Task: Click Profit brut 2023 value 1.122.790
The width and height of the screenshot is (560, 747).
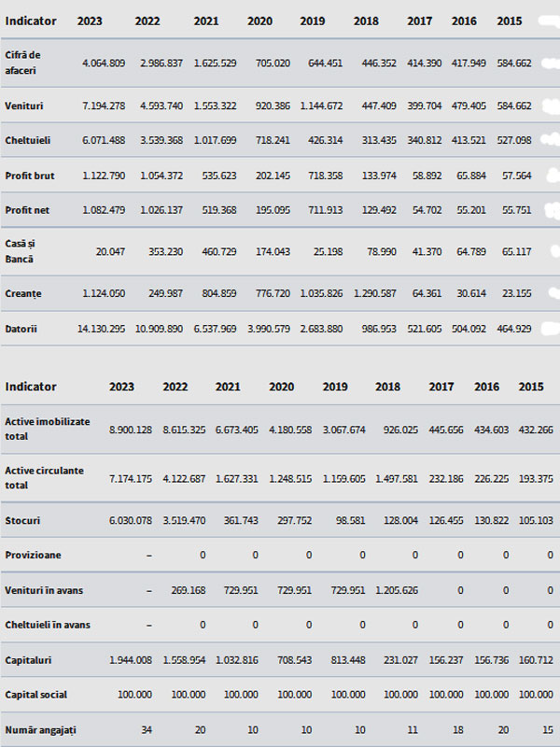Action: tap(104, 176)
